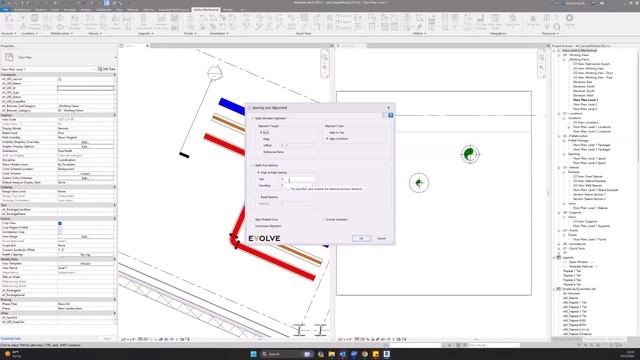This screenshot has width=640, height=360.
Task: Open Revit icon on the taskbar
Action: (387, 354)
